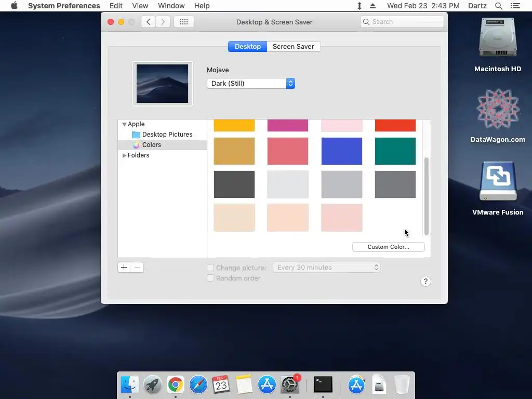Choose the magenta swatch in the top row
Screen dimensions: 532x399
(x=288, y=125)
